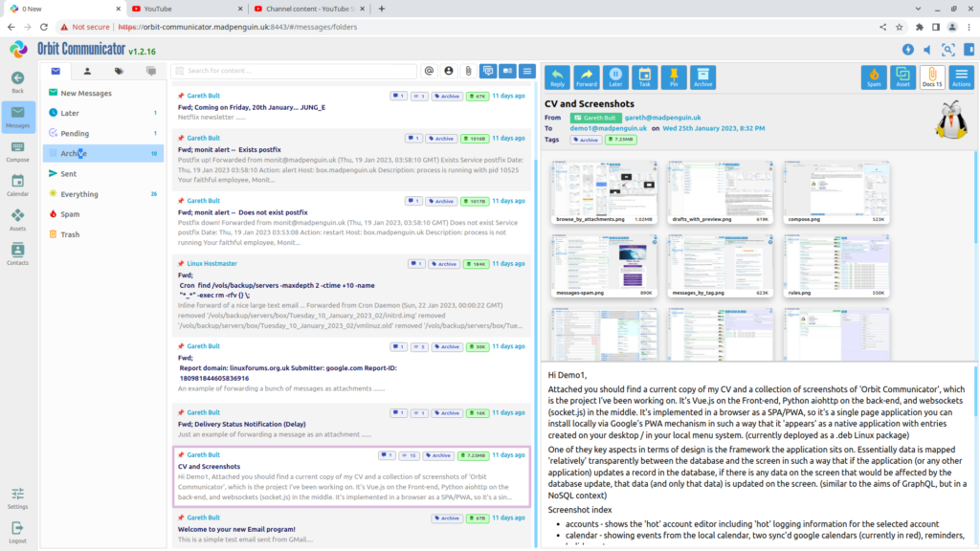Open Assets in the left sidebar
980x551 pixels.
(x=17, y=220)
